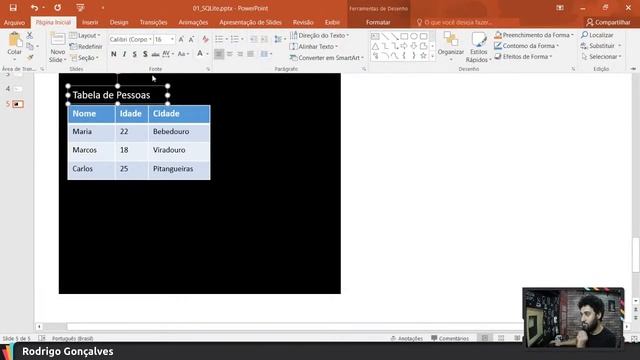Image resolution: width=640 pixels, height=360 pixels.
Task: Align text right
Action: 240,54
